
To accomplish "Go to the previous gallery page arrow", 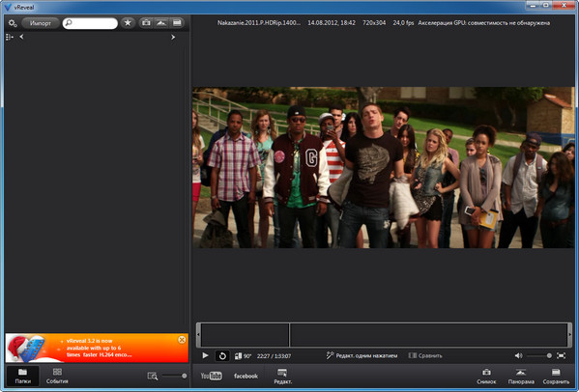I will 21,37.
